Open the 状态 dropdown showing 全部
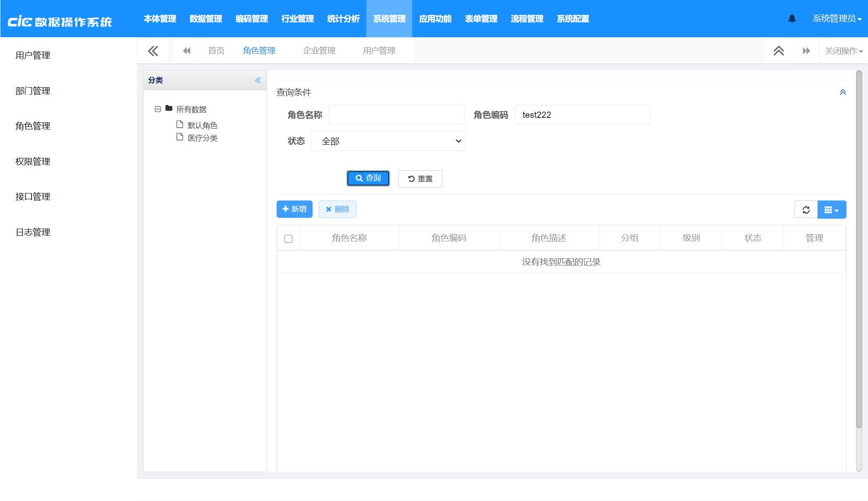 (387, 141)
